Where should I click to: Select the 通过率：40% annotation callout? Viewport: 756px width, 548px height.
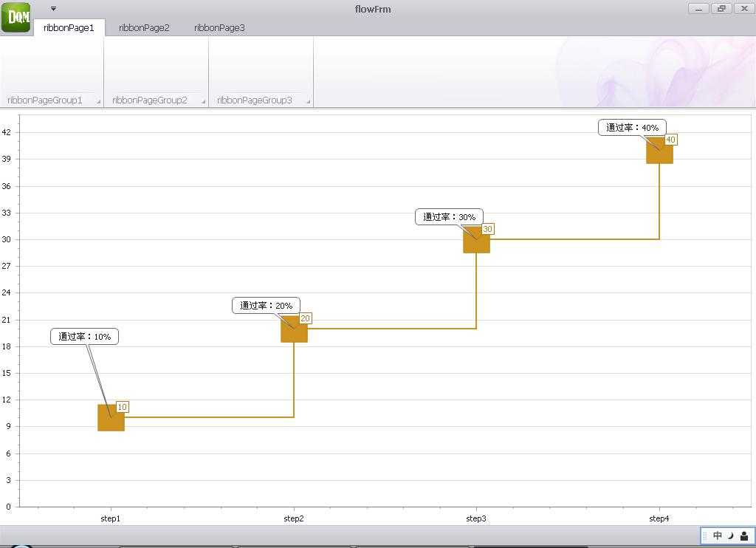[632, 127]
